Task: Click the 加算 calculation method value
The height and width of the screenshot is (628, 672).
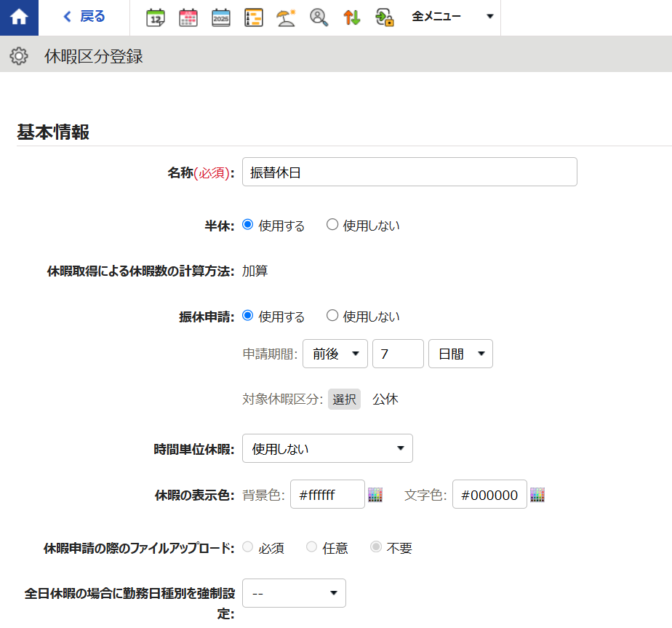Action: point(255,271)
